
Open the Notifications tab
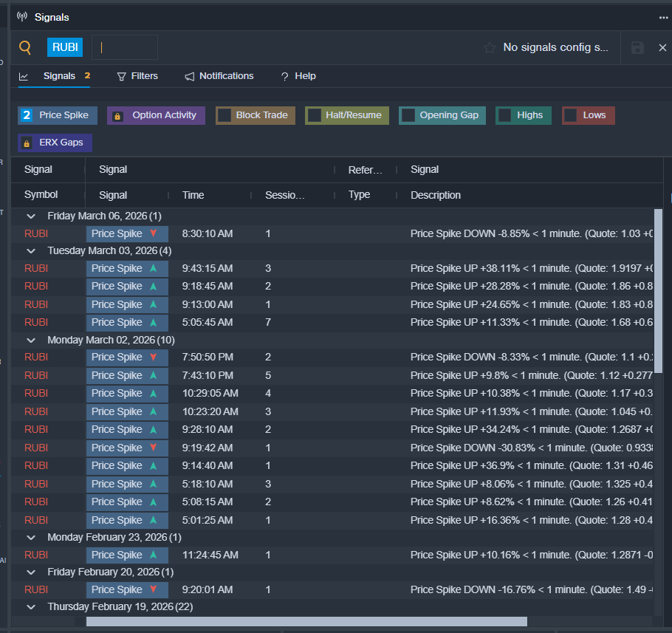(x=219, y=76)
